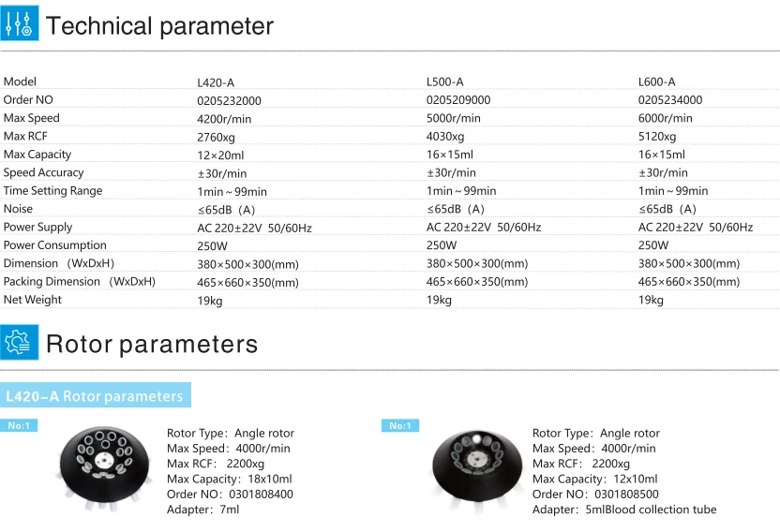Click the Net Weight row label
The image size is (780, 532).
tap(32, 300)
